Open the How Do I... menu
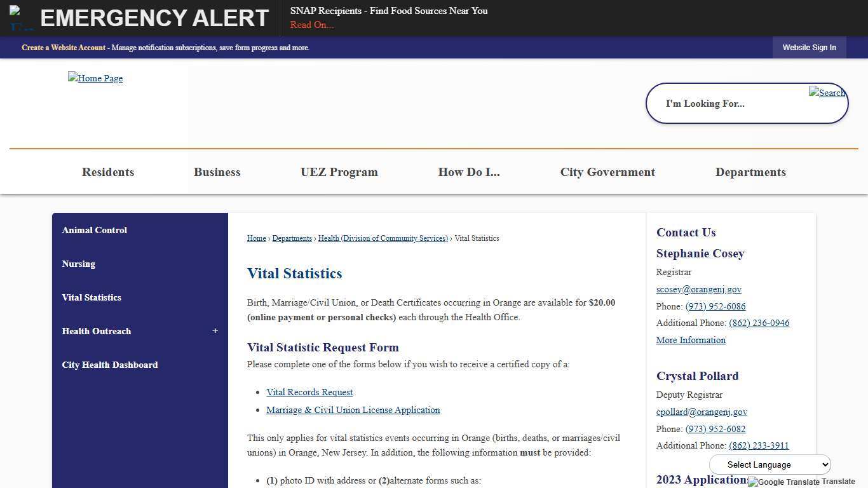The width and height of the screenshot is (868, 488). click(468, 172)
